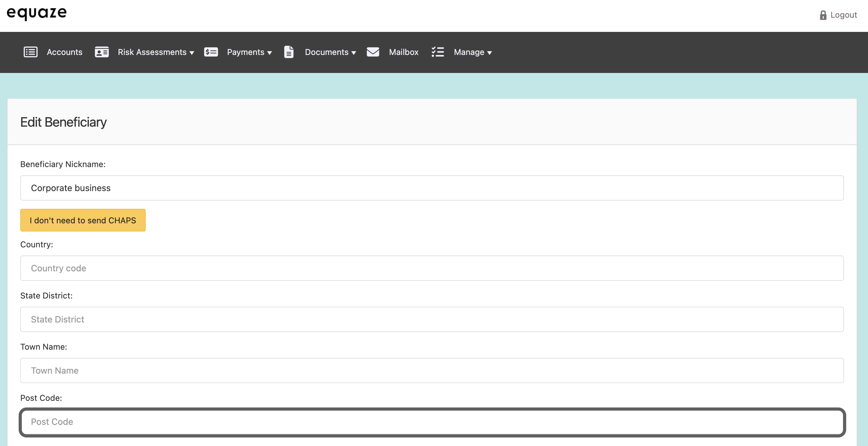This screenshot has height=446, width=868.
Task: Click the Logout link
Action: point(843,15)
